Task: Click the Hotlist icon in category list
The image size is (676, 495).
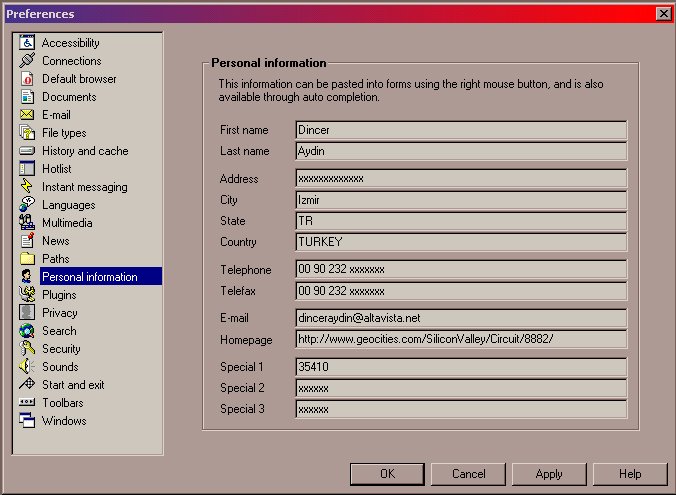Action: [27, 169]
